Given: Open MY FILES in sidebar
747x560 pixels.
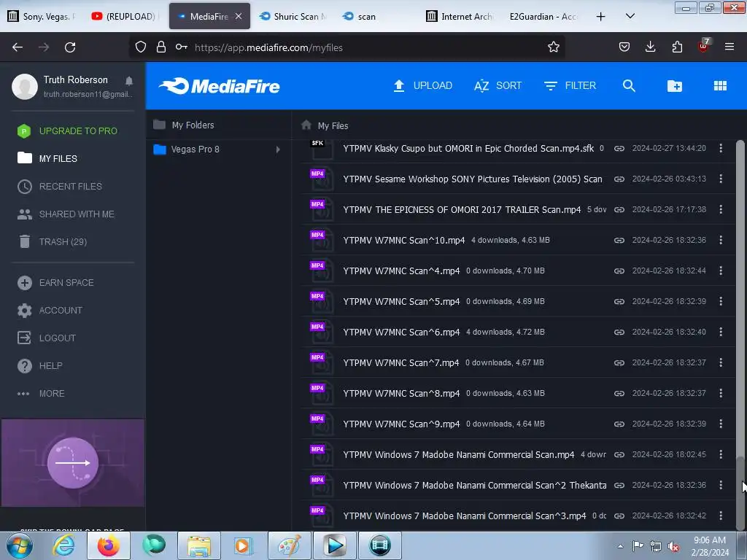Looking at the screenshot, I should click(x=47, y=158).
